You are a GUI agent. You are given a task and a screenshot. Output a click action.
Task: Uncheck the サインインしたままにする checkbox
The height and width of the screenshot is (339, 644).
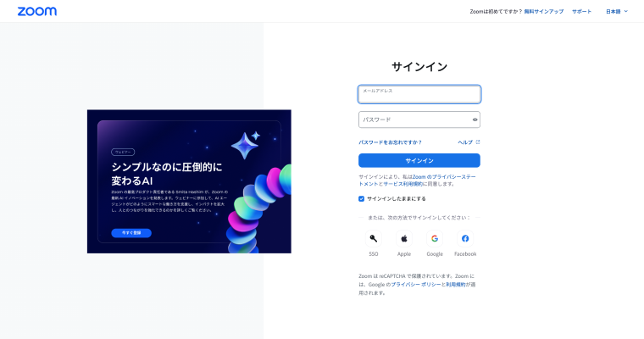362,199
